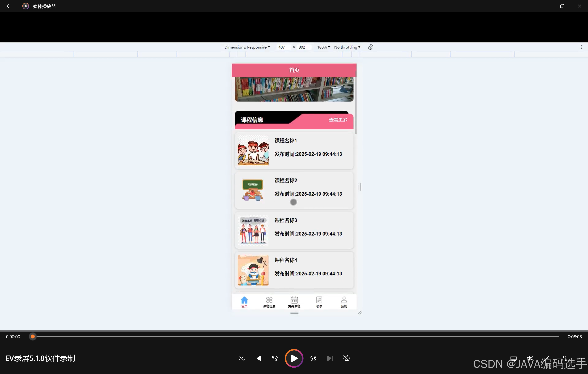The image size is (588, 374).
Task: Expand the Dimensions: Responsive dropdown
Action: pos(247,47)
